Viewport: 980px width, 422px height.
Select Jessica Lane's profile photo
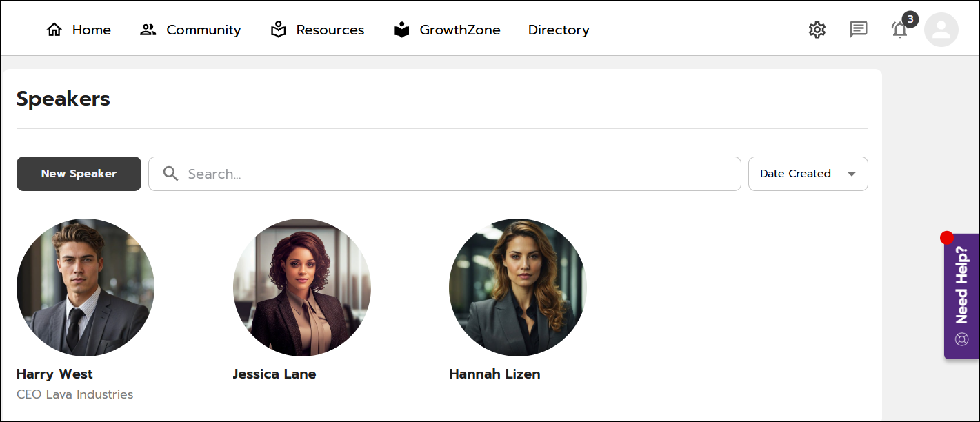pos(302,288)
